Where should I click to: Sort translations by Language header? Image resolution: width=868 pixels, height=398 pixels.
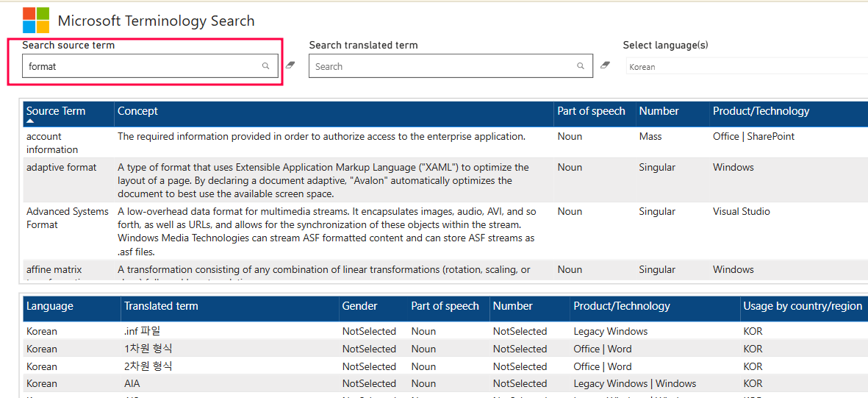pyautogui.click(x=50, y=306)
